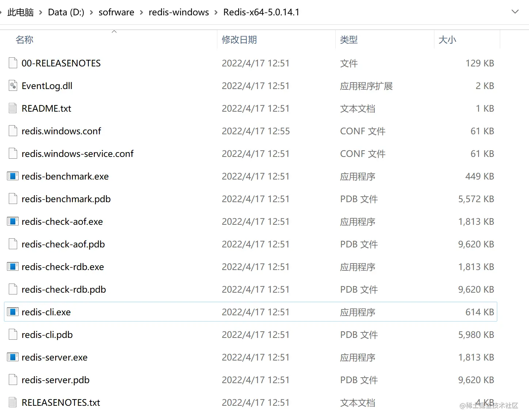The image size is (529, 420).
Task: Click the redis-cli.exe application icon
Action: 13,312
